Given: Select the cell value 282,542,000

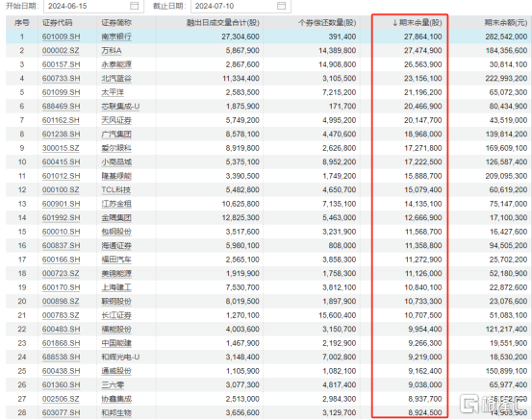Looking at the screenshot, I should coord(506,37).
